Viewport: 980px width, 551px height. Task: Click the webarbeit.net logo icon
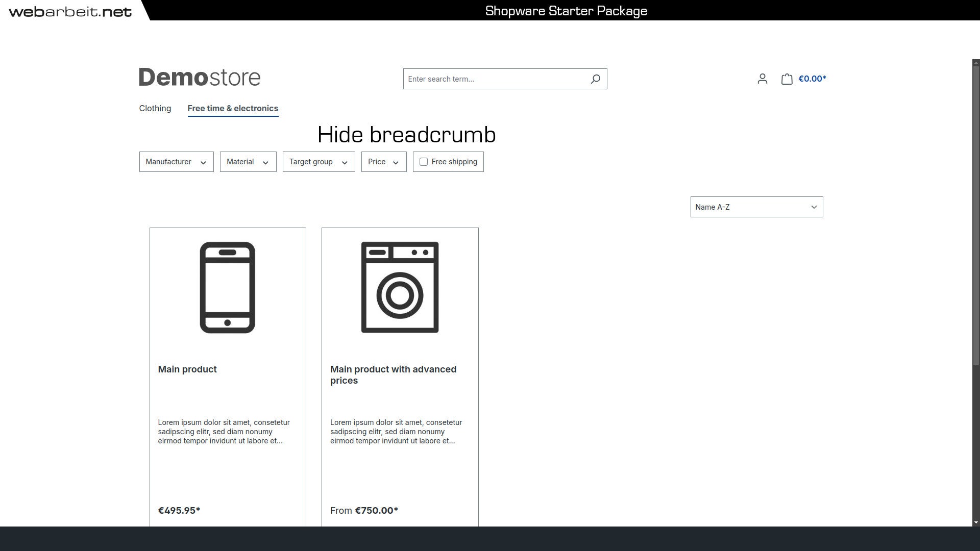(x=70, y=10)
